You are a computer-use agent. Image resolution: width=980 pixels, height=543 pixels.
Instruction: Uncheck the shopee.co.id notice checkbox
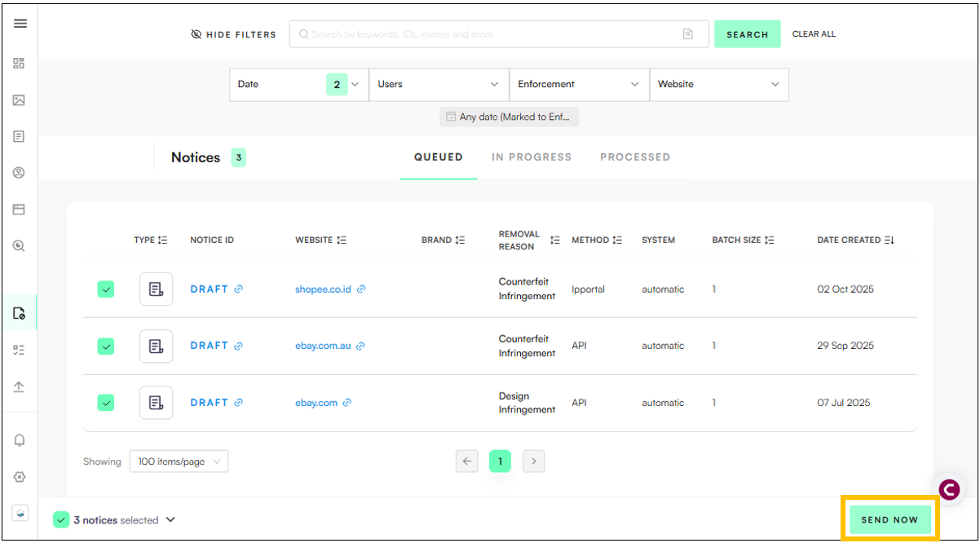pos(106,289)
